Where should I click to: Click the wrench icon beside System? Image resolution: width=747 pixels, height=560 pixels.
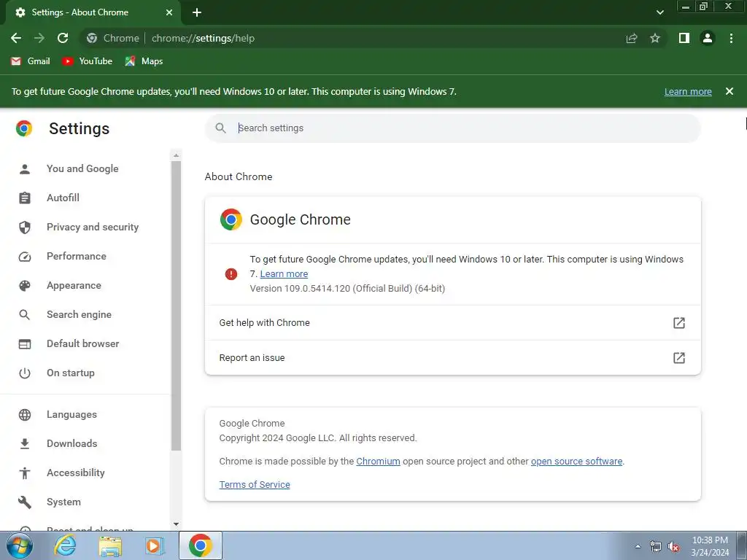tap(25, 502)
